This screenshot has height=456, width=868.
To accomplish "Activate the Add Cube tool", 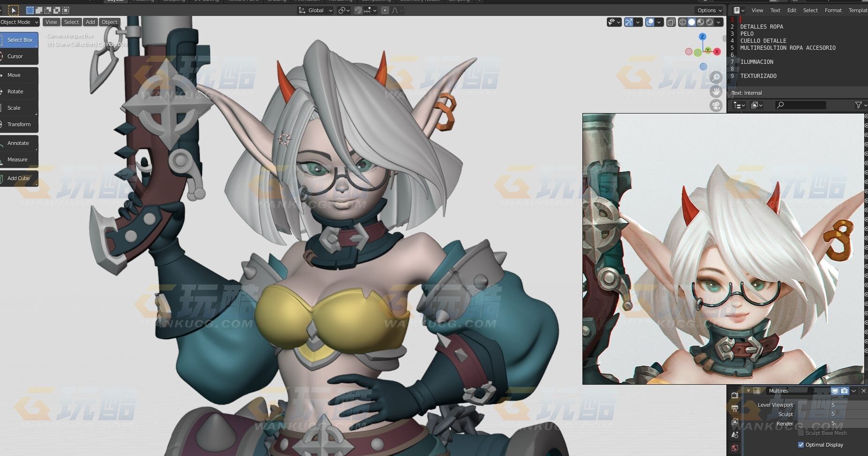I will click(x=19, y=178).
